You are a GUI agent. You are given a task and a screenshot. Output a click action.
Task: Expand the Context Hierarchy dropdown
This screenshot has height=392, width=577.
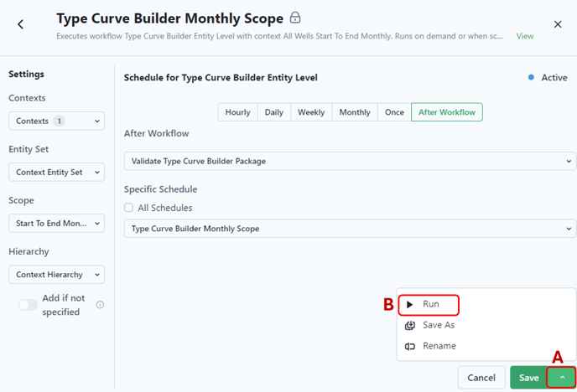pyautogui.click(x=57, y=275)
